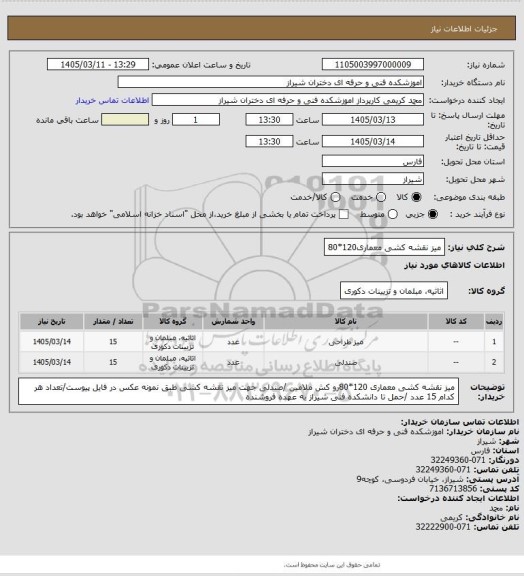This screenshot has height=576, width=524.
Task: Click the creator phone 32222900-071
Action: [x=443, y=527]
